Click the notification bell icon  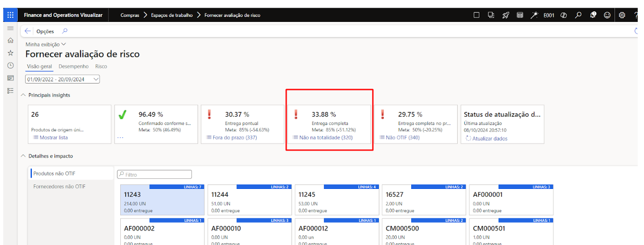pos(593,15)
